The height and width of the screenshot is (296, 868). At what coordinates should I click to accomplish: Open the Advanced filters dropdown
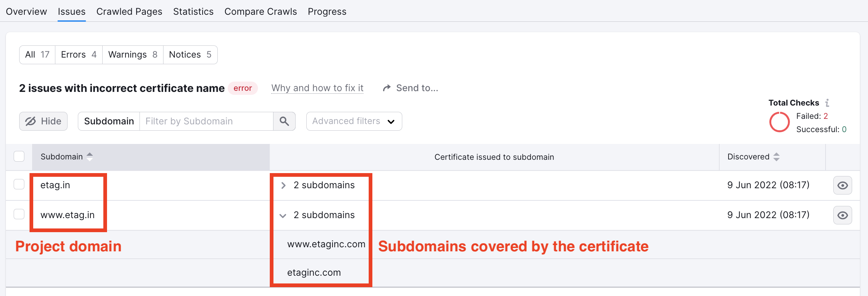354,121
